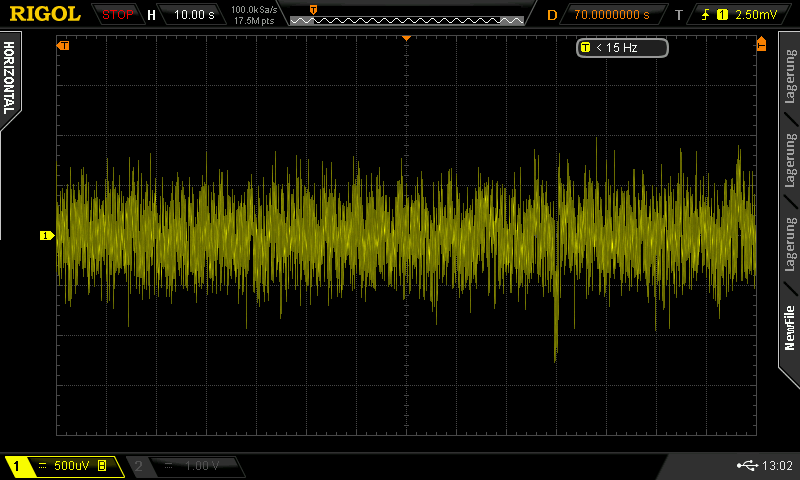Open the middle Lagerung menu tab
This screenshot has height=480, width=800.
(789, 160)
